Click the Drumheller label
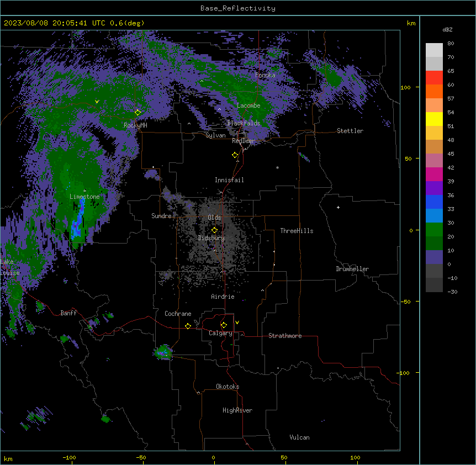476x465 pixels. (x=352, y=269)
